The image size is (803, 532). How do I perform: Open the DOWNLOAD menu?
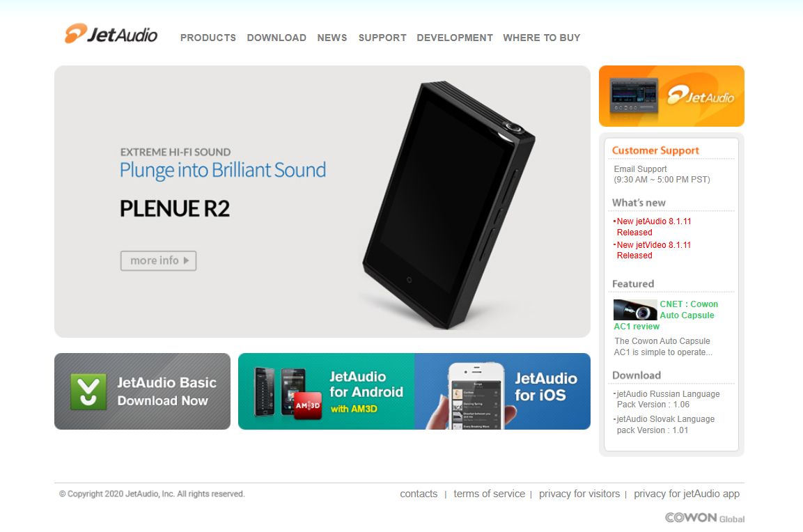click(276, 38)
